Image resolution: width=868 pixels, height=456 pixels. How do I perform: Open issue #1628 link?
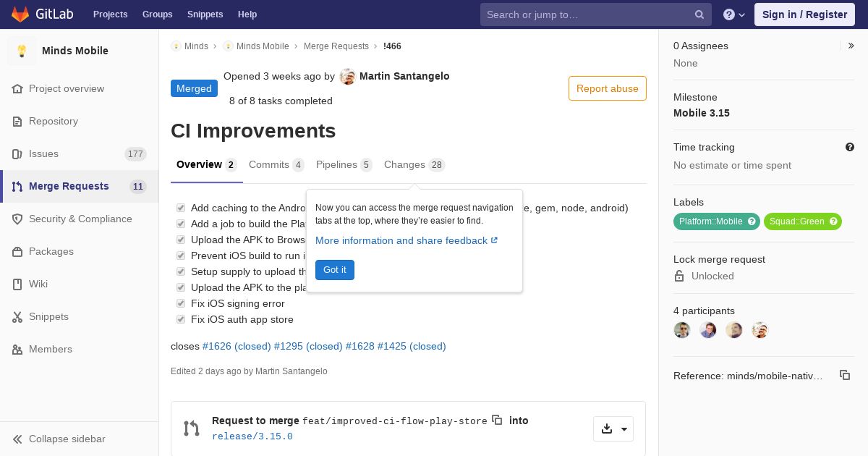[x=360, y=346]
